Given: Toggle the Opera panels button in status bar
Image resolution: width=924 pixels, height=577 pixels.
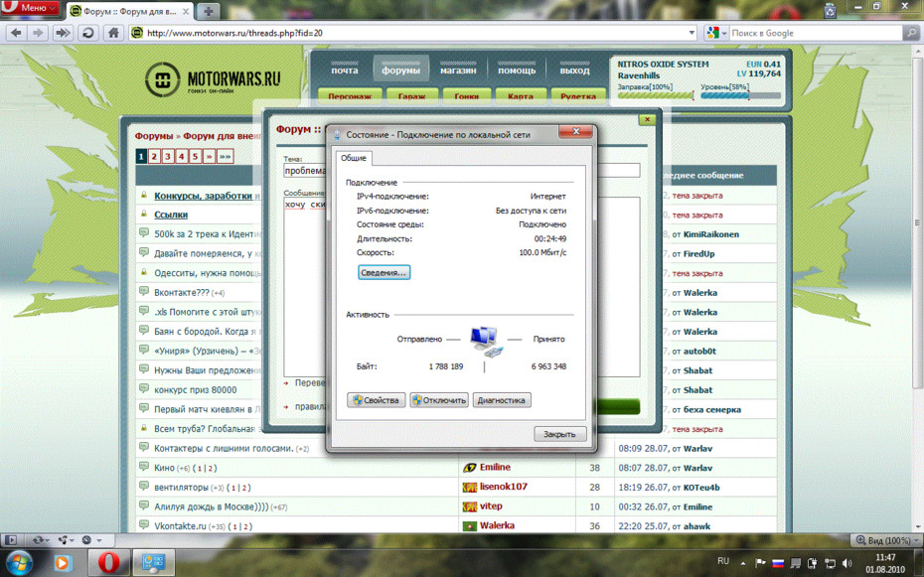Looking at the screenshot, I should click(11, 540).
